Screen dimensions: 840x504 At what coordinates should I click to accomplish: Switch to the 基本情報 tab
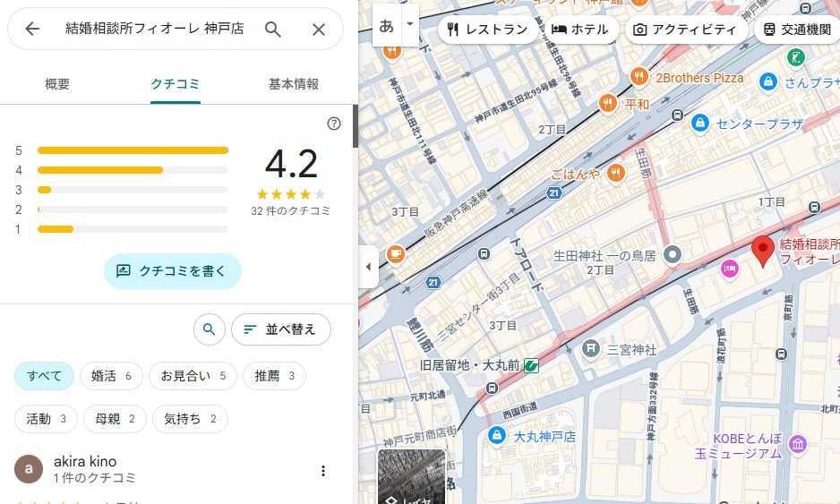pos(294,84)
